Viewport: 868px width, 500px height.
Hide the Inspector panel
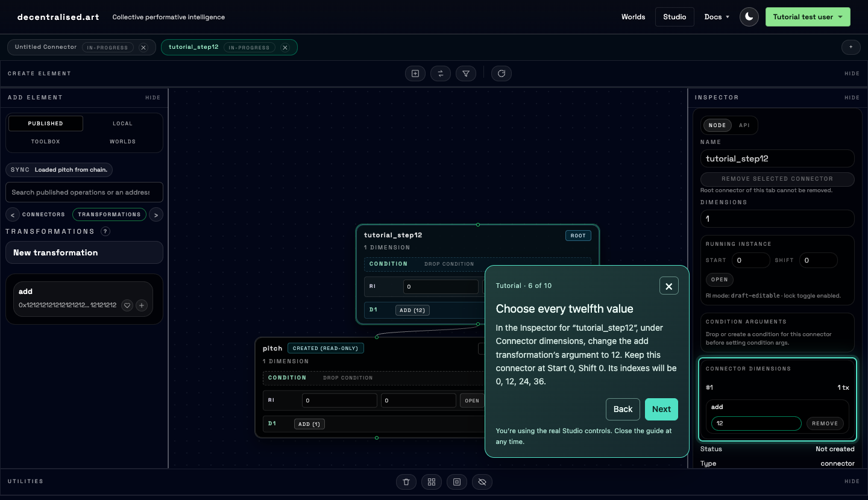click(852, 98)
